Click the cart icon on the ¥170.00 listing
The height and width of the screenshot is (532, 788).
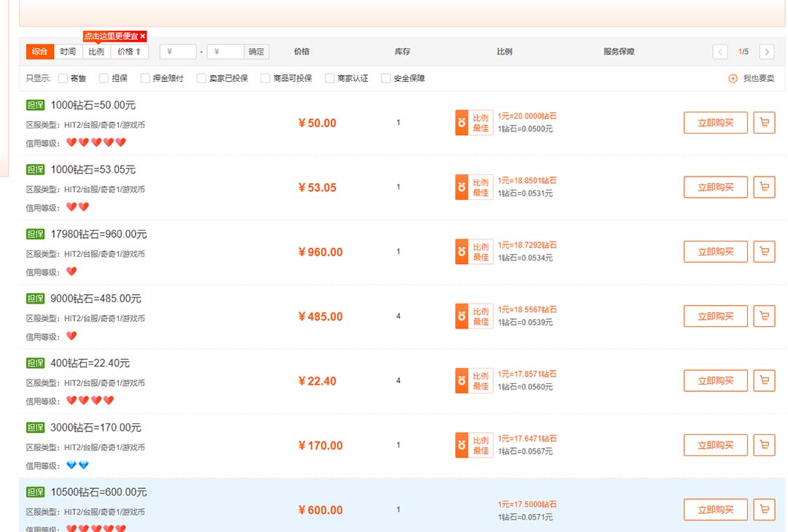click(x=764, y=444)
